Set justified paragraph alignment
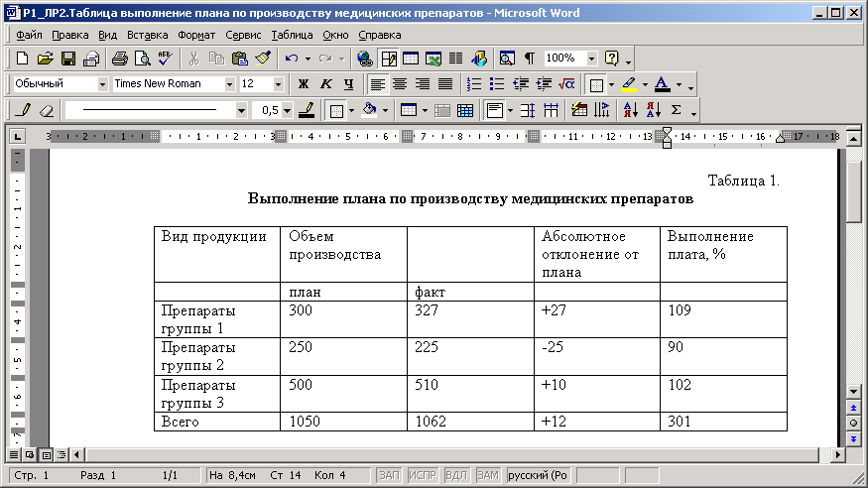This screenshot has width=868, height=488. pyautogui.click(x=445, y=84)
